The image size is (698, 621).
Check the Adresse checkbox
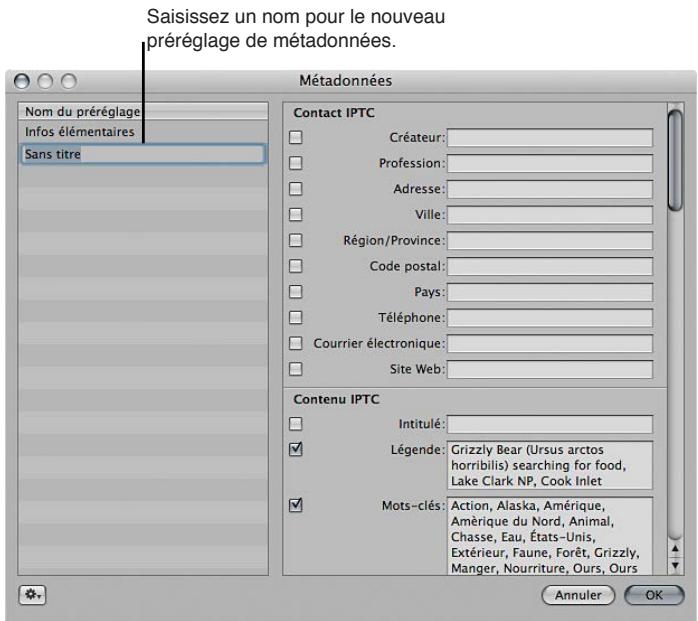tap(296, 189)
